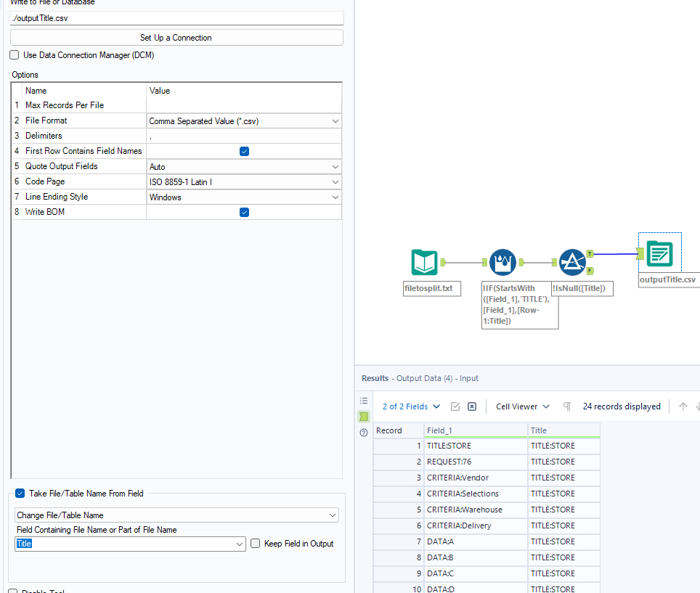Open the File Format dropdown

click(244, 121)
